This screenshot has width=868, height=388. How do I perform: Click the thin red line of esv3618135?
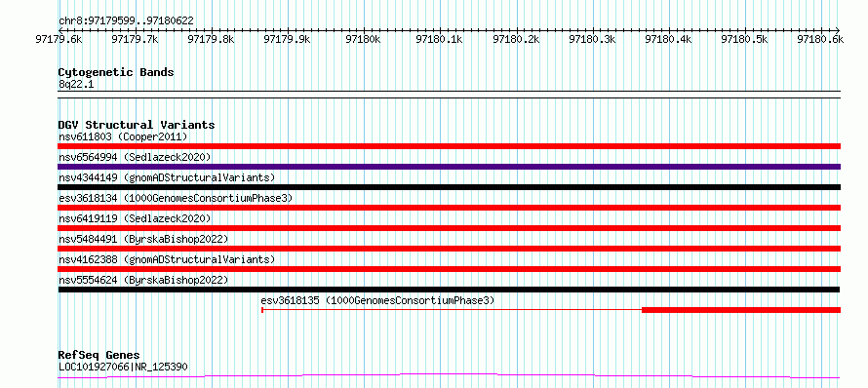tap(452, 310)
